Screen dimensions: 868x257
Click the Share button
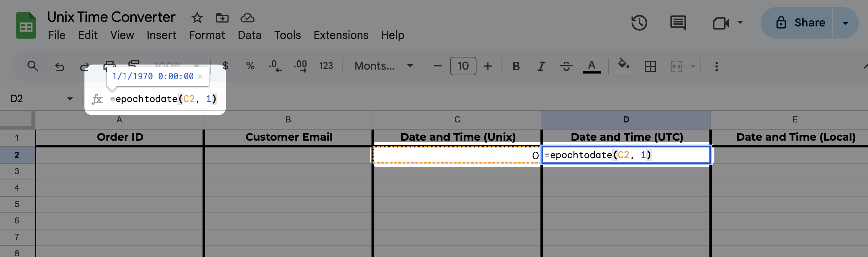pos(800,23)
